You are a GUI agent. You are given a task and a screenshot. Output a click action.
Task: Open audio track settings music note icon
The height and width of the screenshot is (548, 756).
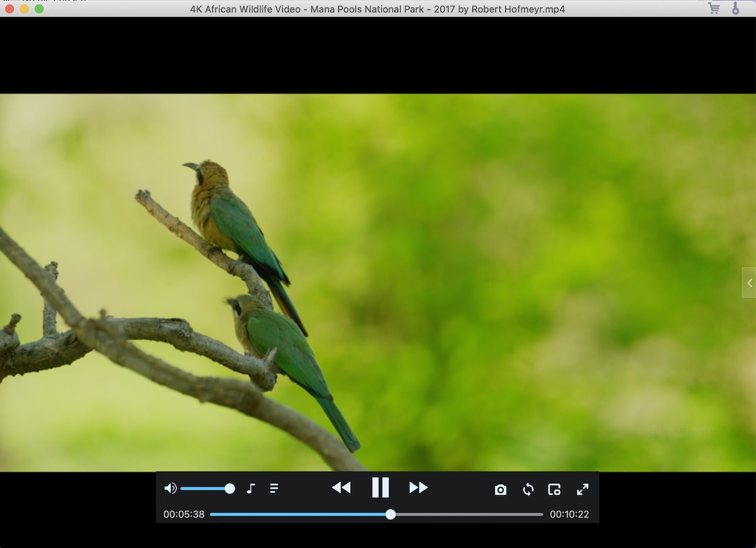pyautogui.click(x=251, y=488)
